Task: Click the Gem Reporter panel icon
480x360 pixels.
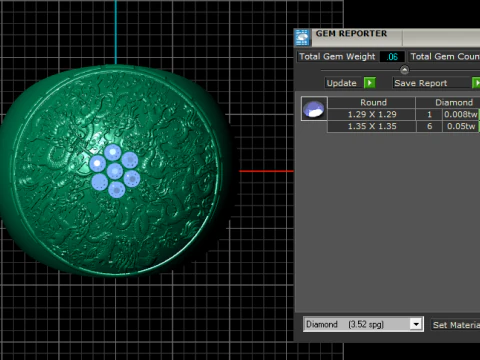Action: 303,37
